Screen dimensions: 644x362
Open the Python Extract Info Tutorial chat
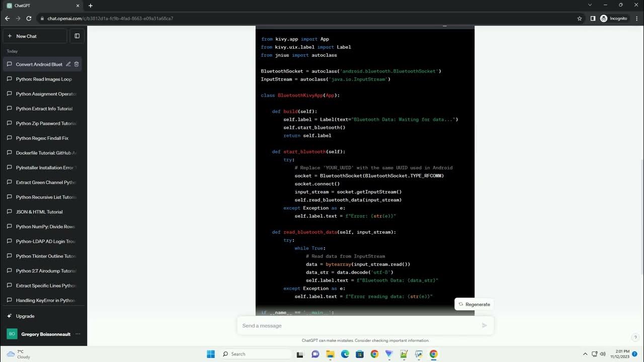pyautogui.click(x=42, y=109)
